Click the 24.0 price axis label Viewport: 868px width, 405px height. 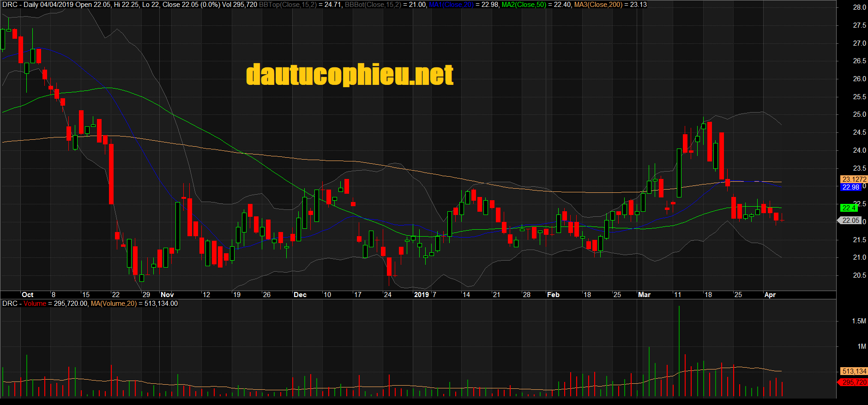[859, 150]
